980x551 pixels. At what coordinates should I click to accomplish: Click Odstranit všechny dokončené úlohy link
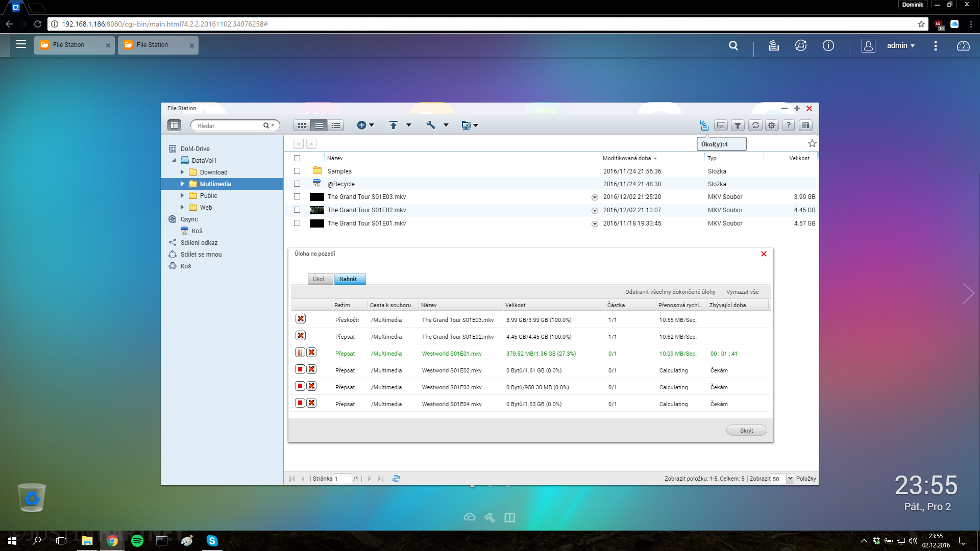tap(670, 292)
